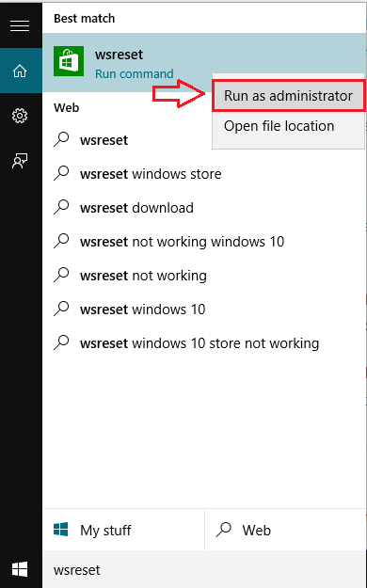Viewport: 367px width, 588px height.
Task: Click the wsreset search input box
Action: 204,569
